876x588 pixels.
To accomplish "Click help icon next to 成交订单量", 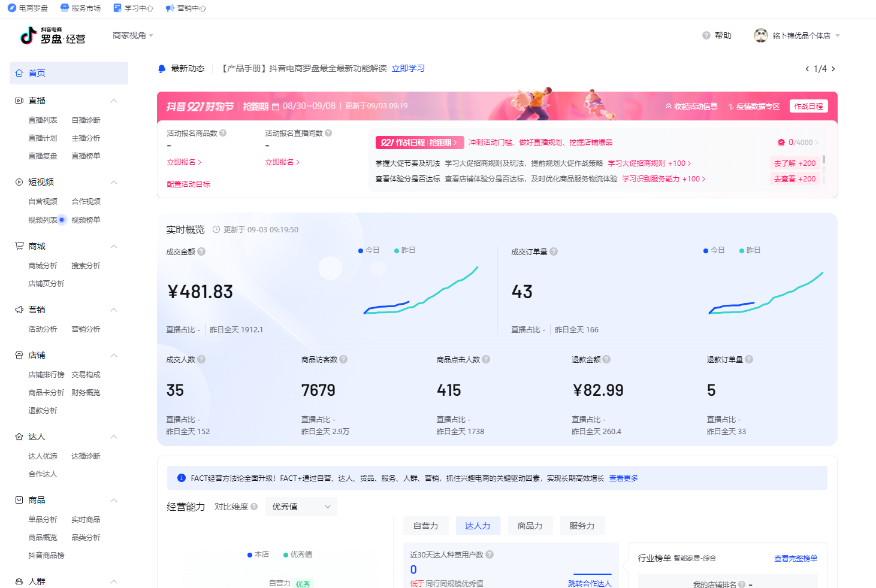I will point(554,251).
